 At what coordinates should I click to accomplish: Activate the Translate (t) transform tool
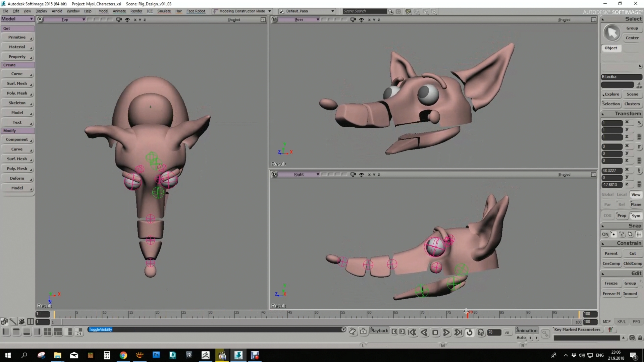click(639, 171)
